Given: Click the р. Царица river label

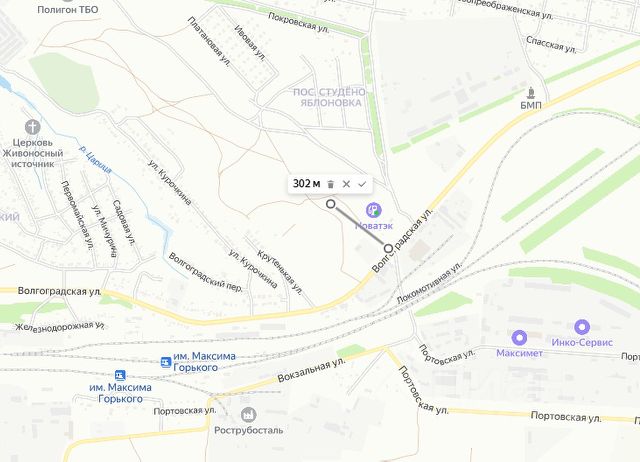Looking at the screenshot, I should [95, 160].
